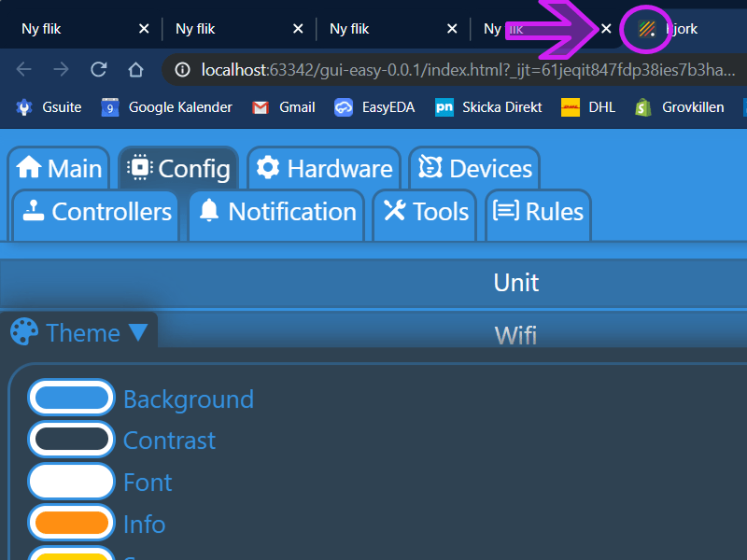Click the Contrast theme label
Screen dimensions: 747x560
click(170, 441)
